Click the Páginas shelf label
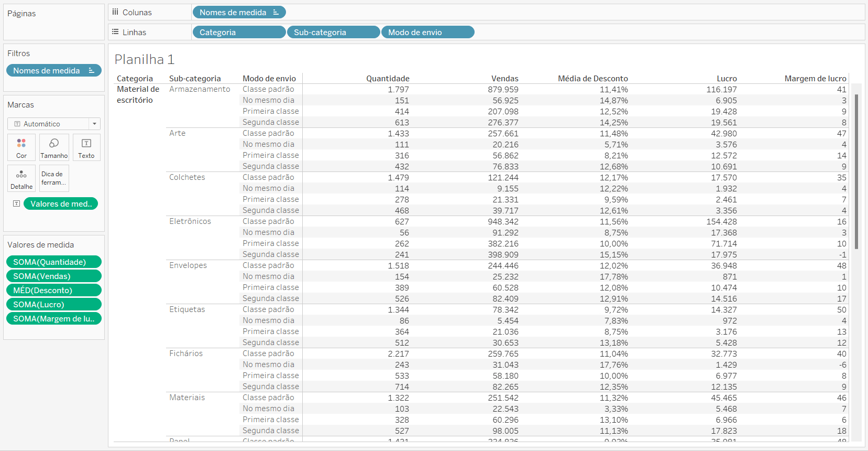Image resolution: width=868 pixels, height=451 pixels. [x=21, y=14]
